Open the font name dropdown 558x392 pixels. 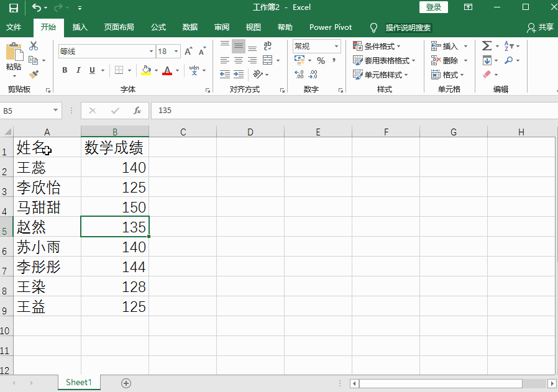[x=151, y=52]
